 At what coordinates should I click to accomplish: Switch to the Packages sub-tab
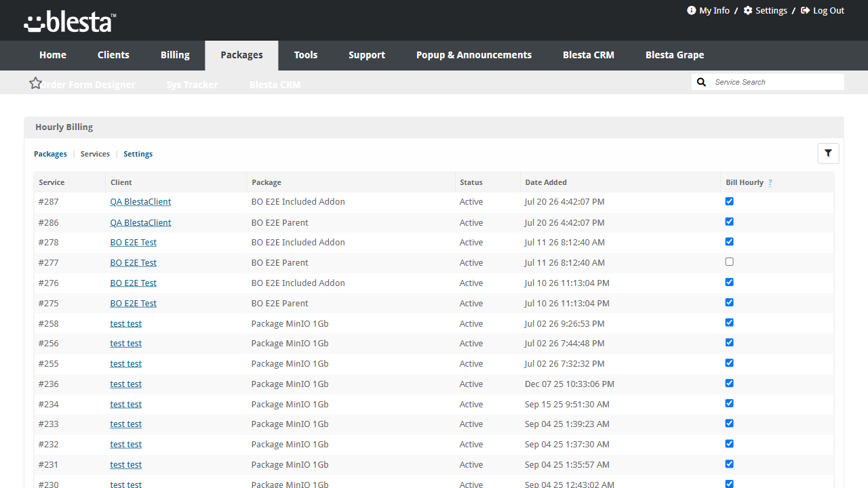click(x=50, y=154)
